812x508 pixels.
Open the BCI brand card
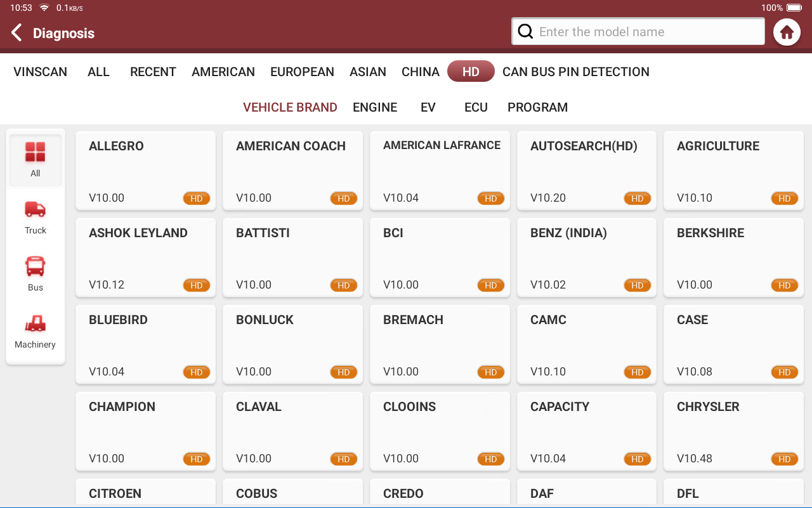pyautogui.click(x=440, y=257)
